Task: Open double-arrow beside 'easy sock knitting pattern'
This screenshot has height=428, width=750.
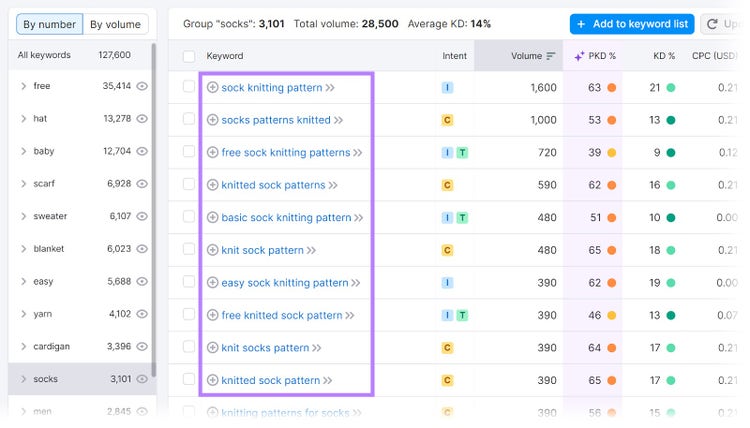Action: (355, 283)
